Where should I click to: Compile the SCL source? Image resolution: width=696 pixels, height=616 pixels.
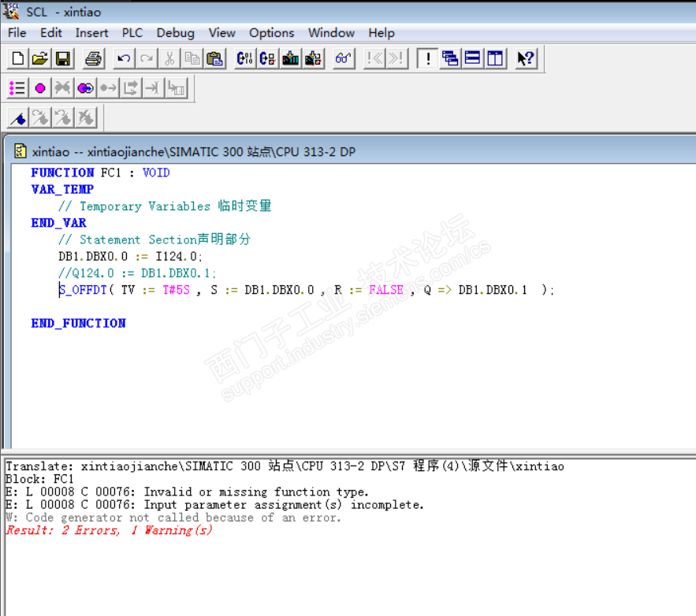coord(244,58)
